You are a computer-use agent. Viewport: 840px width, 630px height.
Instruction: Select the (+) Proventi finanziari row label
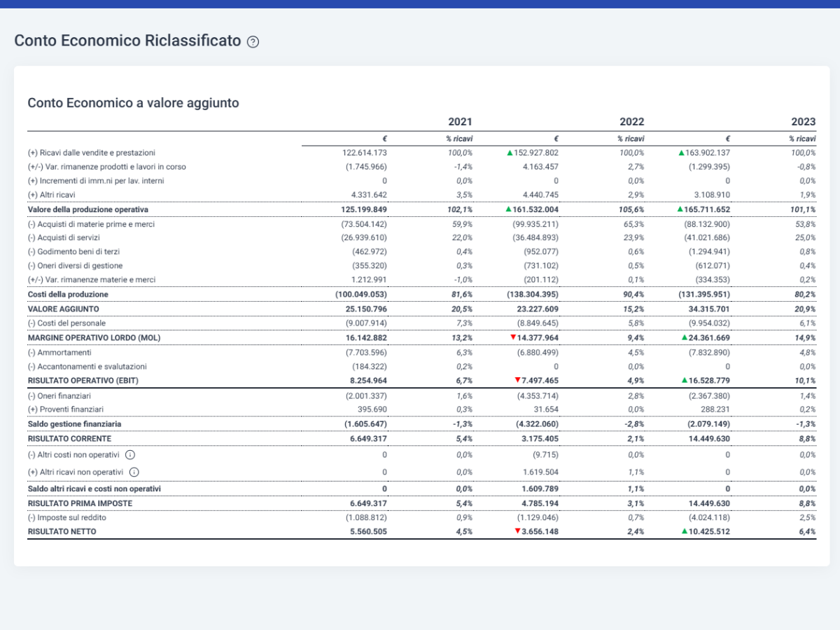click(x=65, y=409)
